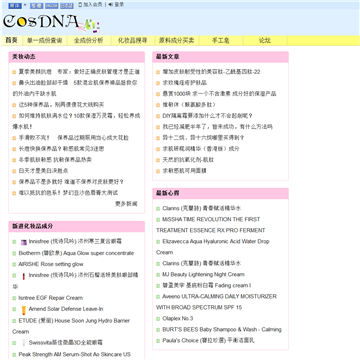This screenshot has height=360, width=360.
Task: Click the join-member icon in top bar
Action: coord(80,5)
